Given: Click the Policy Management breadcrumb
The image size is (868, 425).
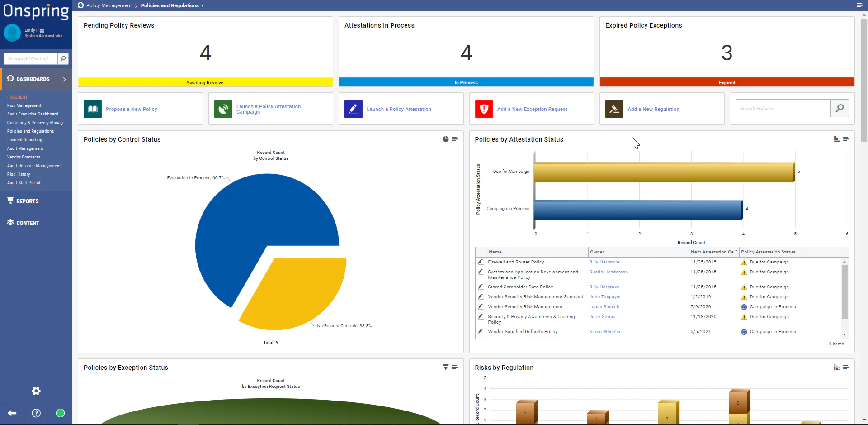Looking at the screenshot, I should [109, 5].
